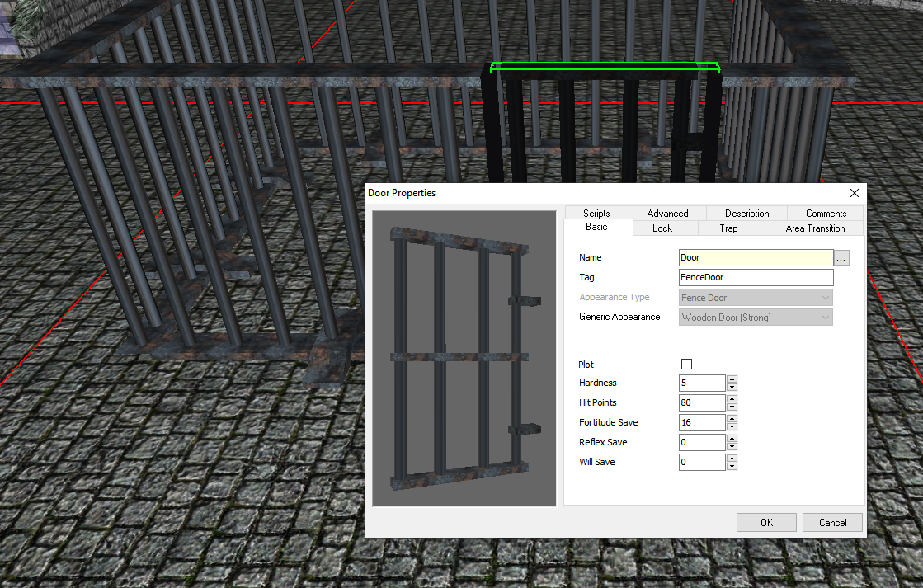Click the Name input field
The width and height of the screenshot is (923, 588).
(756, 258)
